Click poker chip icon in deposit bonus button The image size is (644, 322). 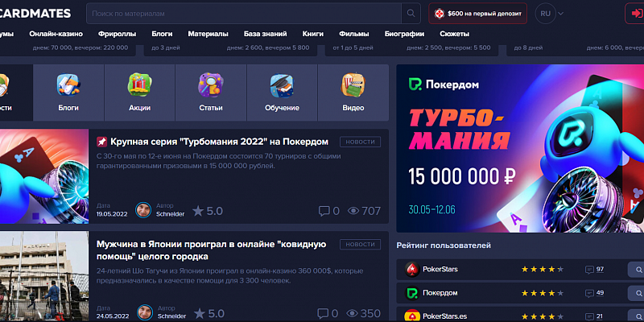440,14
